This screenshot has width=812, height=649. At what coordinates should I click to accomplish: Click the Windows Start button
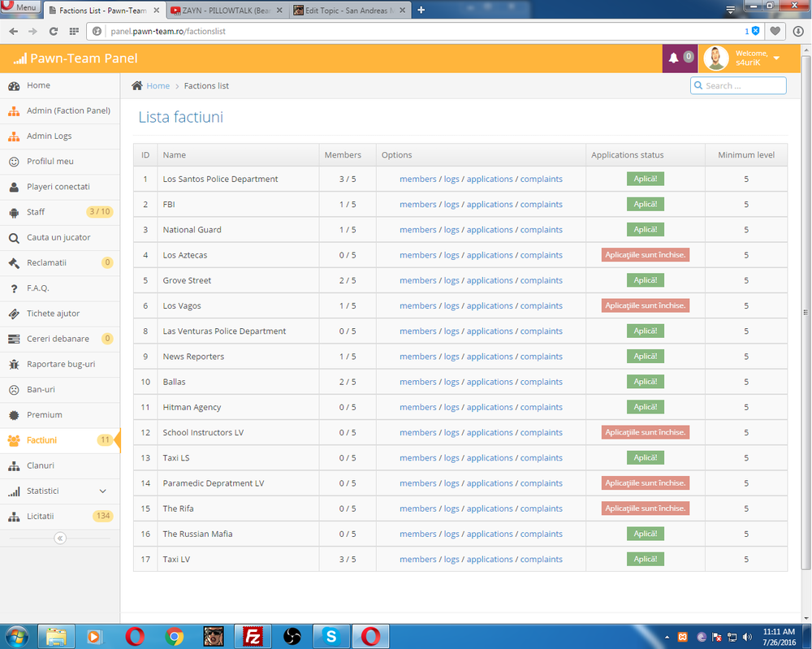16,637
